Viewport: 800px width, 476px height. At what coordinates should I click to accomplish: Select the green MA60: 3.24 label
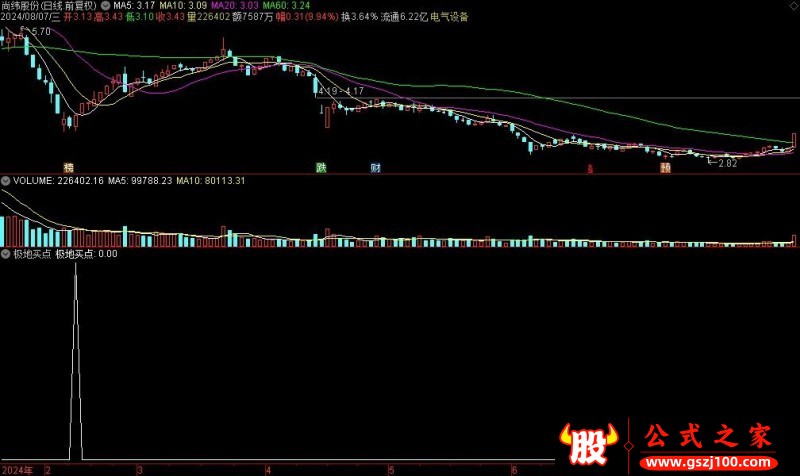(x=286, y=6)
